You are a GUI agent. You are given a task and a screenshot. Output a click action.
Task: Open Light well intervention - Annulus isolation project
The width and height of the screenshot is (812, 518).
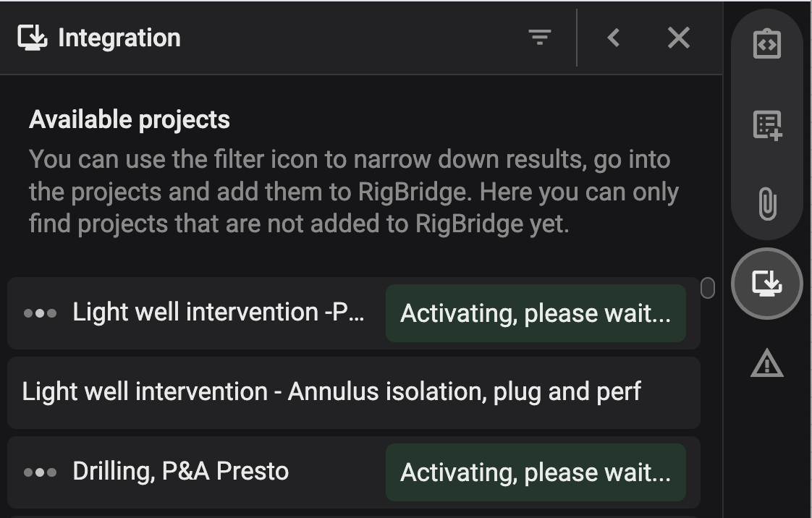click(x=331, y=392)
